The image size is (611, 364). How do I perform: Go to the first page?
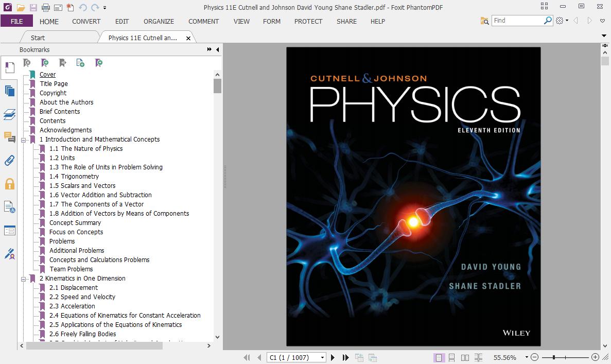tap(246, 357)
